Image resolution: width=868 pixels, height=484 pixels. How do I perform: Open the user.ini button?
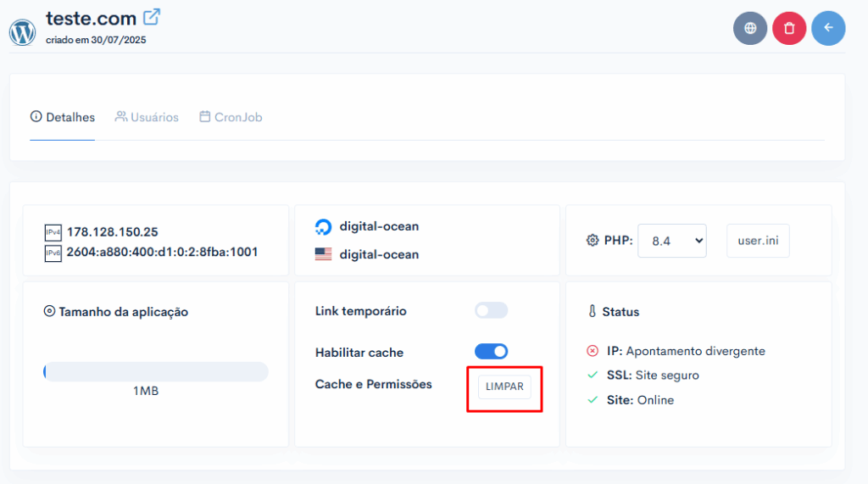point(758,241)
